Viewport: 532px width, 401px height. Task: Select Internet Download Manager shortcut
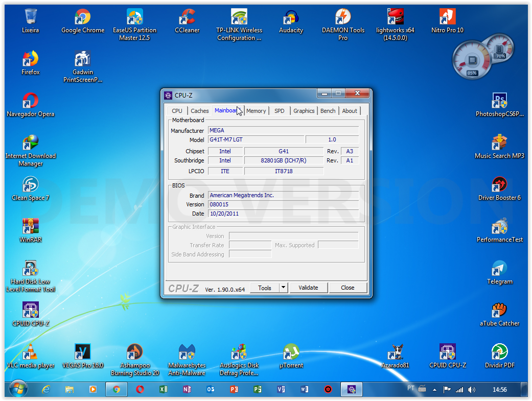tap(30, 151)
